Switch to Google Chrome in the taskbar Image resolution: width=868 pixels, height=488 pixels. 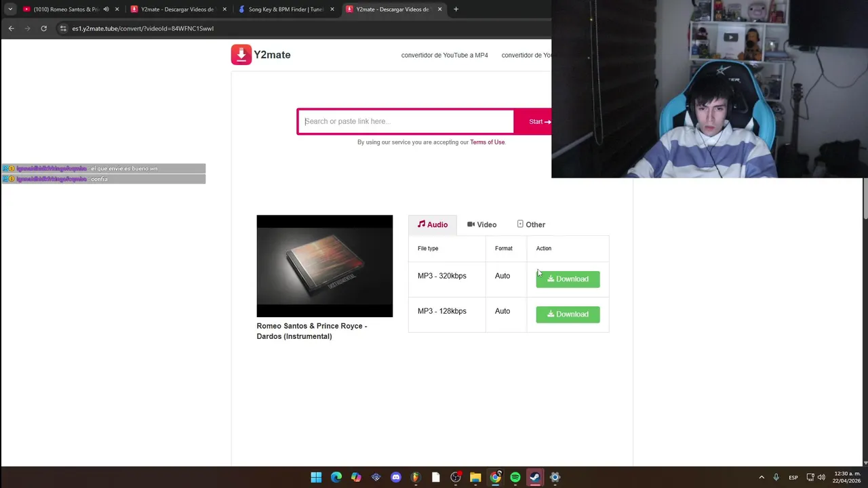click(x=496, y=477)
